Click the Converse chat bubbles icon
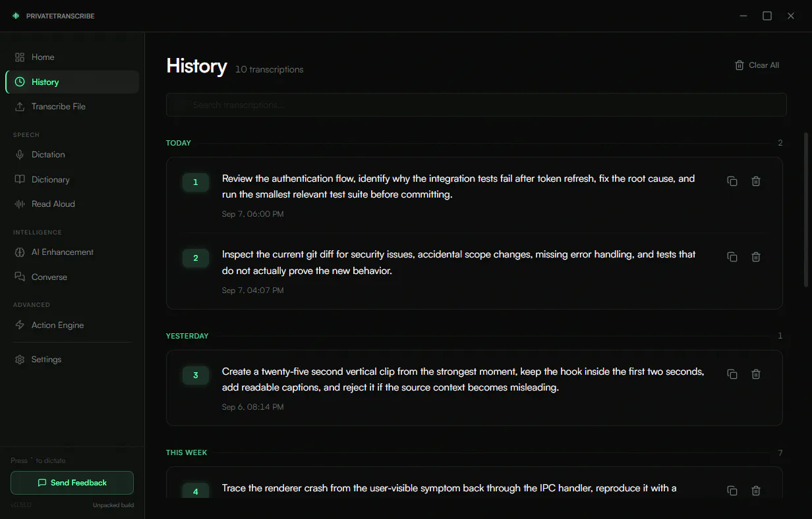 (20, 277)
